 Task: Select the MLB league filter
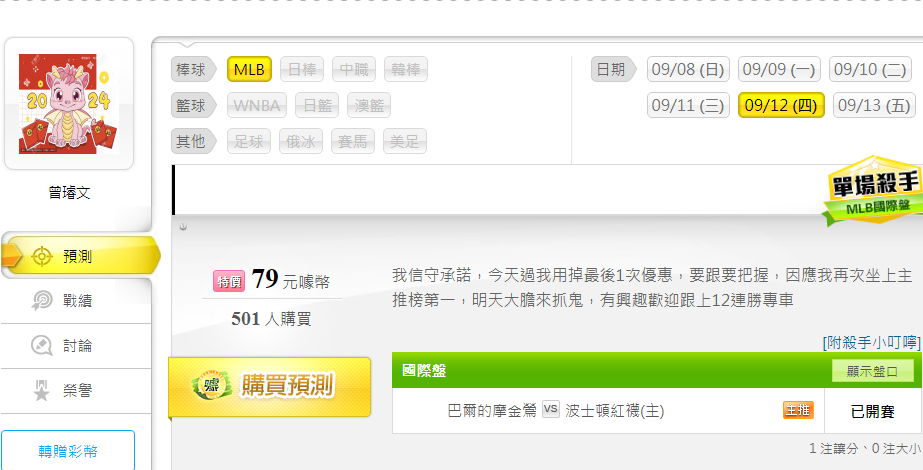250,69
